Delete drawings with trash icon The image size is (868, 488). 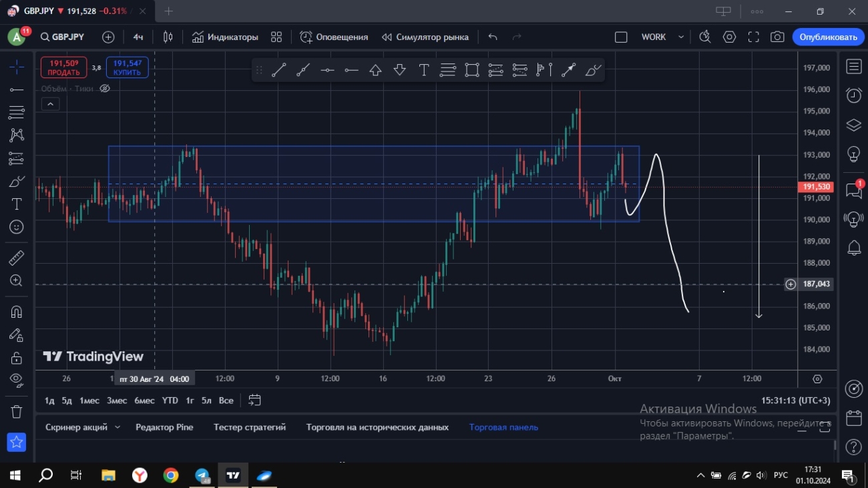17,411
